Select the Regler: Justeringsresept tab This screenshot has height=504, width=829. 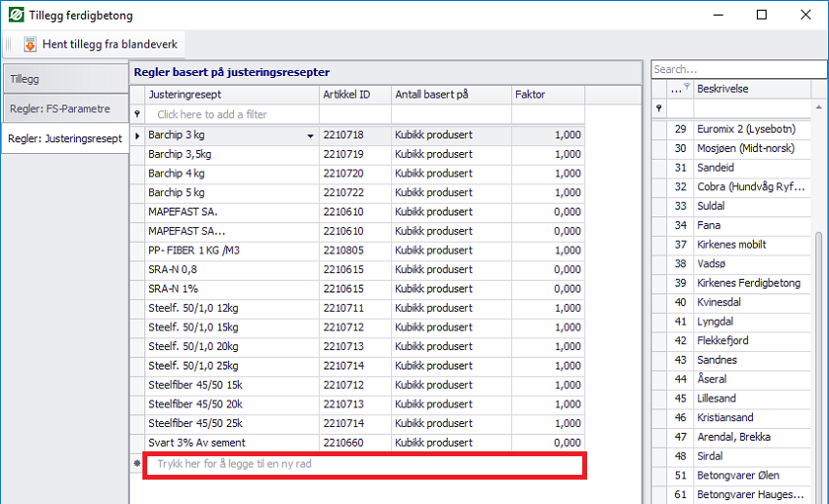pyautogui.click(x=63, y=138)
